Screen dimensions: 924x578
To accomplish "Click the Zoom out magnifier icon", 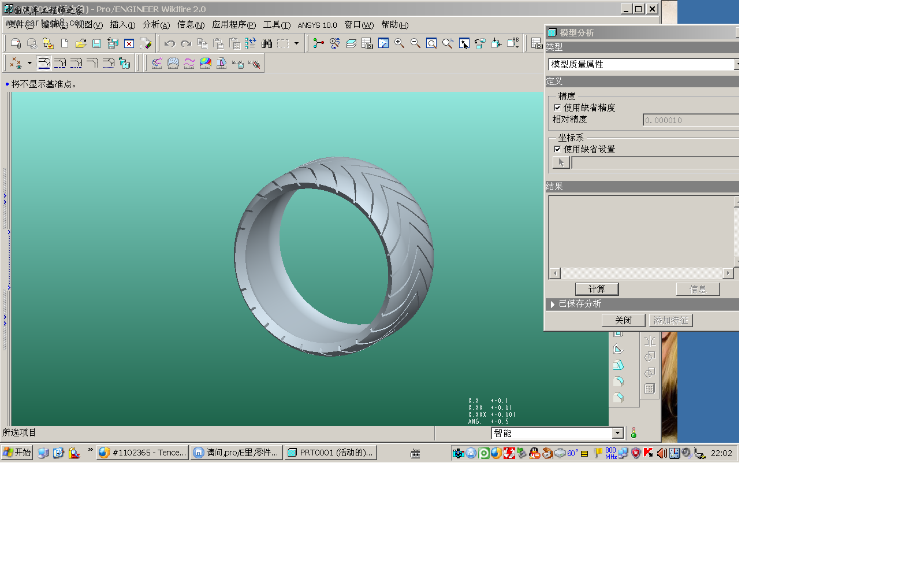I will pyautogui.click(x=416, y=43).
